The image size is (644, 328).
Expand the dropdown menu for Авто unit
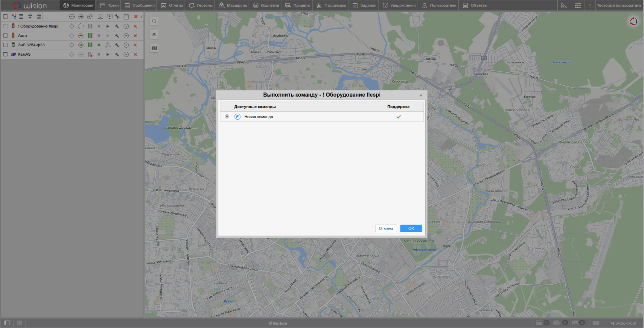click(x=126, y=36)
